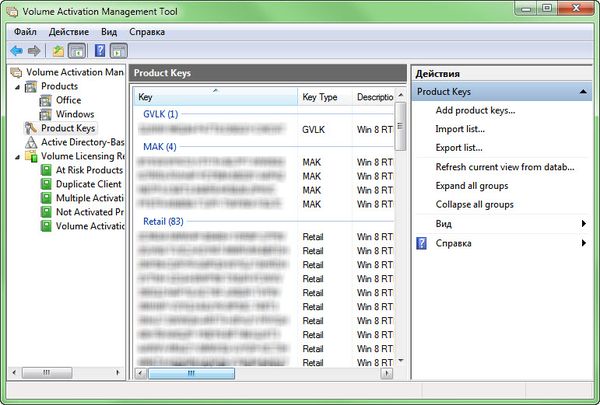Click the key list vertical scrollbar thumb
Viewport: 600px width, 405px height.
pyautogui.click(x=400, y=126)
